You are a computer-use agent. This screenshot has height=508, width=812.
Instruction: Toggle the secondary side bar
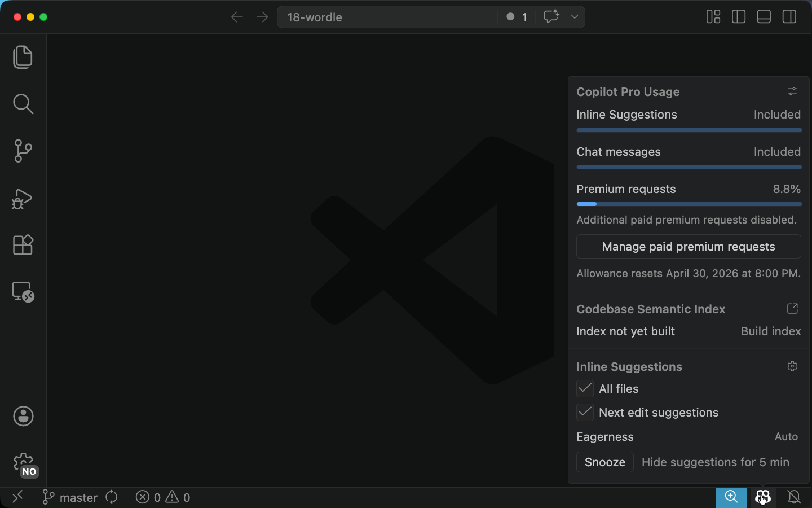tap(789, 17)
